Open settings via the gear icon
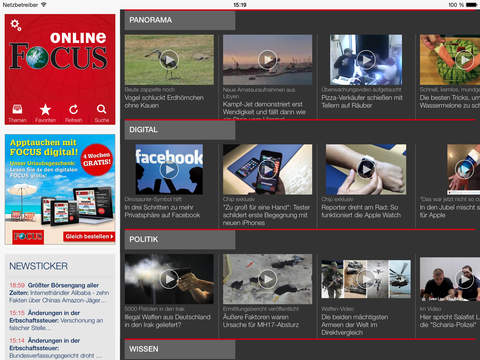This screenshot has width=480, height=360. point(16,25)
